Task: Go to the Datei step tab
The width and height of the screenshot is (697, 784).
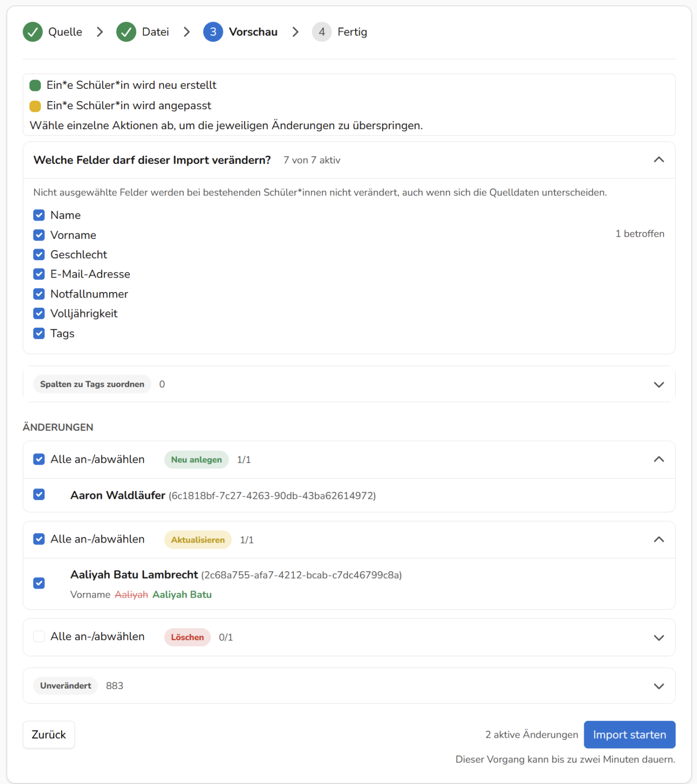Action: (143, 32)
